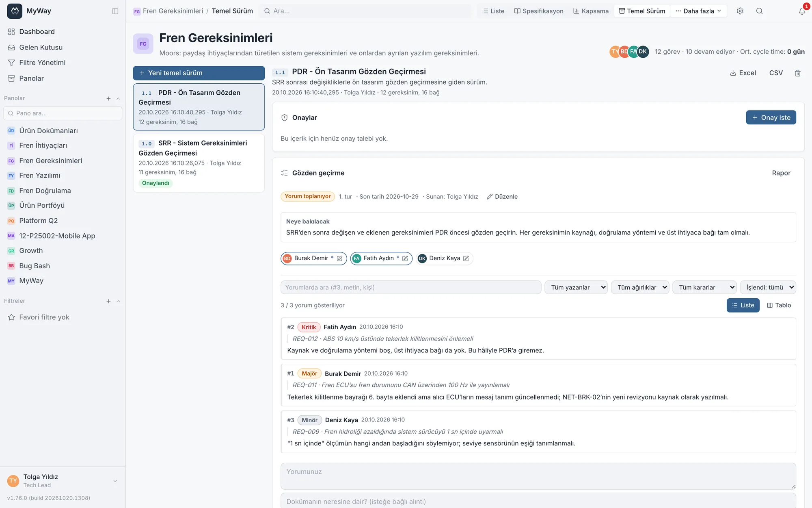
Task: Select the SRR - Sistem Gereksinimleri baseline card
Action: tap(199, 163)
